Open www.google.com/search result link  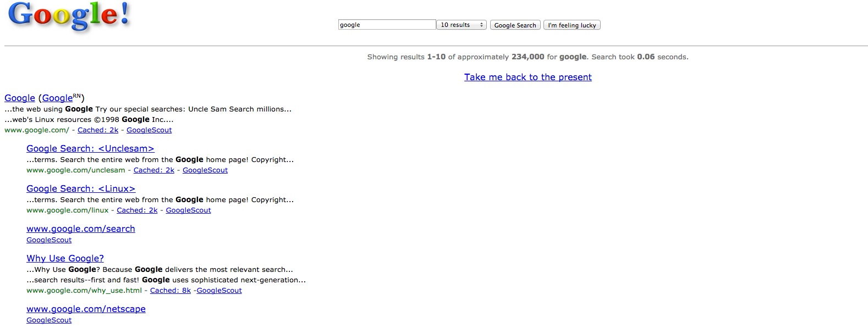[x=81, y=229]
